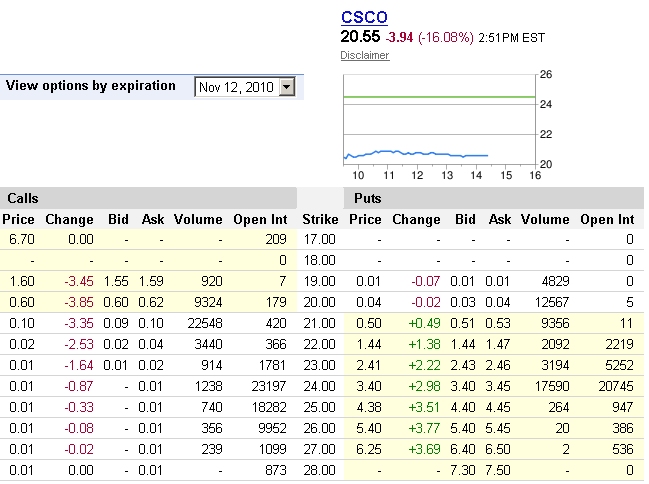Click put open interest 2219

click(x=619, y=344)
